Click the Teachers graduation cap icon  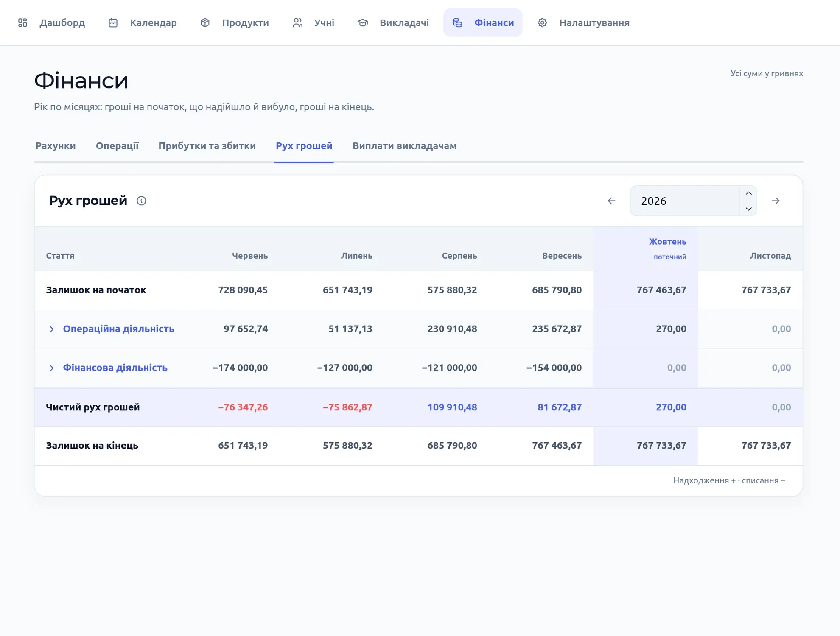pos(363,22)
